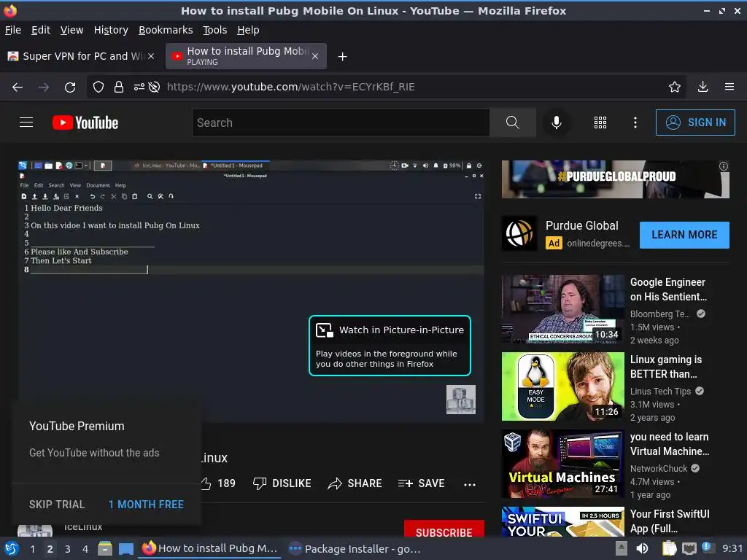Screen dimensions: 747x560
Task: Click the main video player area
Action: click(x=251, y=292)
